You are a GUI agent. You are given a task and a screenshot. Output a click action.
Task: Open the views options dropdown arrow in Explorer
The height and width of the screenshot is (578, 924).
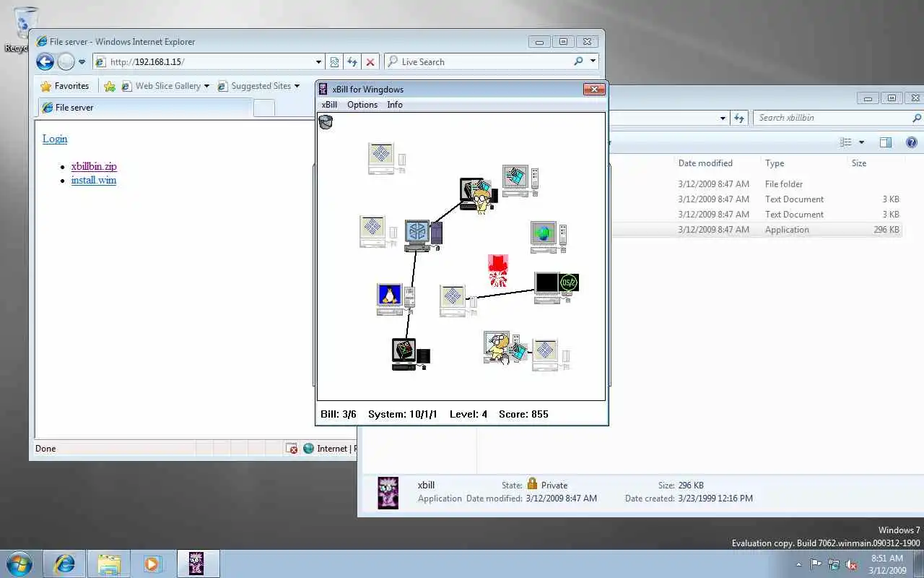point(861,142)
